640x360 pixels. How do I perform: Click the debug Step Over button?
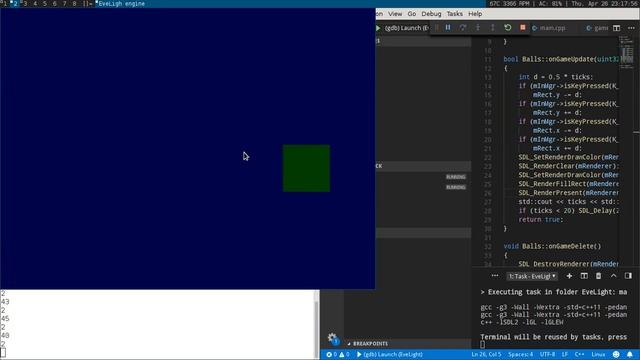(463, 27)
